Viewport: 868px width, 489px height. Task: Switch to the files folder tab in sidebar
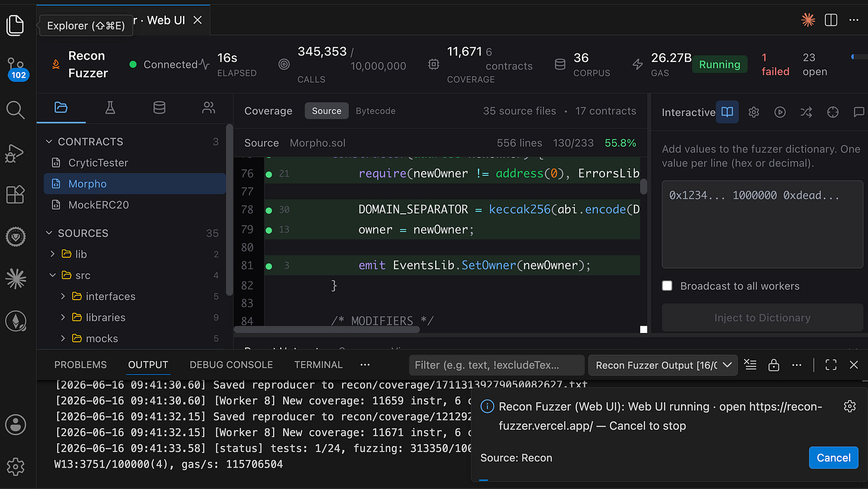pyautogui.click(x=61, y=108)
